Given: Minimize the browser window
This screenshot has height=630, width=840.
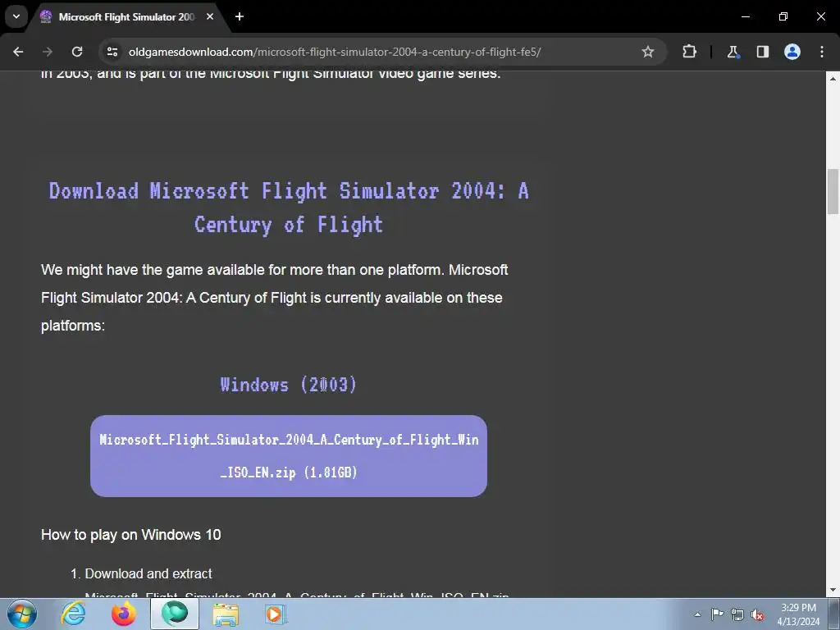Looking at the screenshot, I should (x=745, y=16).
